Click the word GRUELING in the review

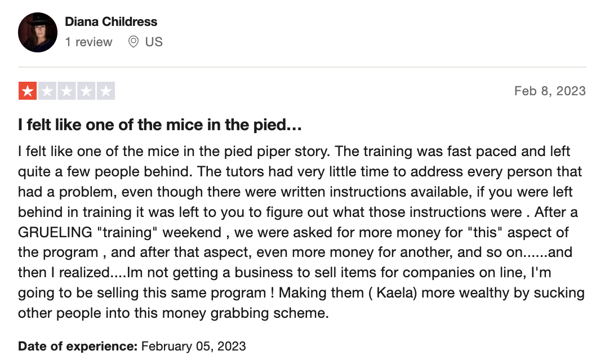(x=55, y=232)
